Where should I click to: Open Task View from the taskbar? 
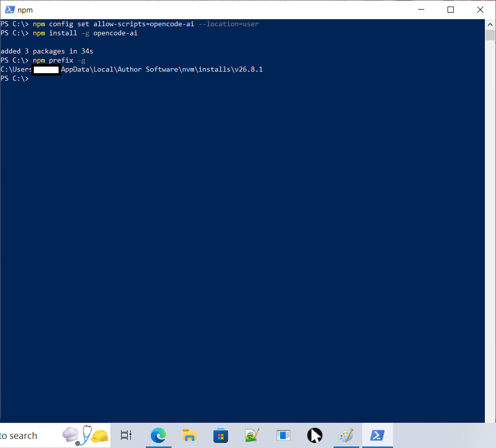tap(126, 435)
